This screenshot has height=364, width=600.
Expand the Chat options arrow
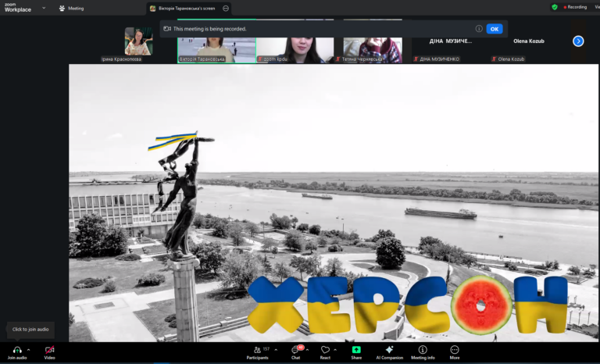tap(307, 350)
